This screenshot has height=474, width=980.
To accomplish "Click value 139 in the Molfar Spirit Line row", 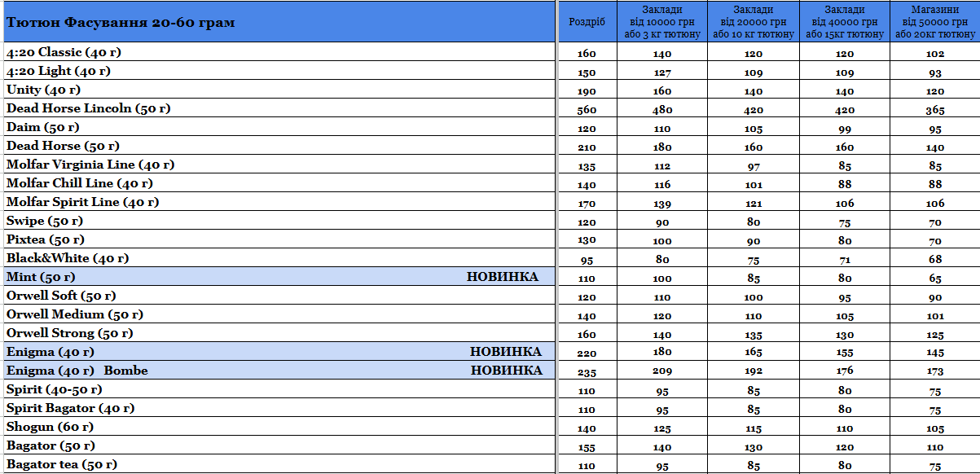I will coord(662,204).
